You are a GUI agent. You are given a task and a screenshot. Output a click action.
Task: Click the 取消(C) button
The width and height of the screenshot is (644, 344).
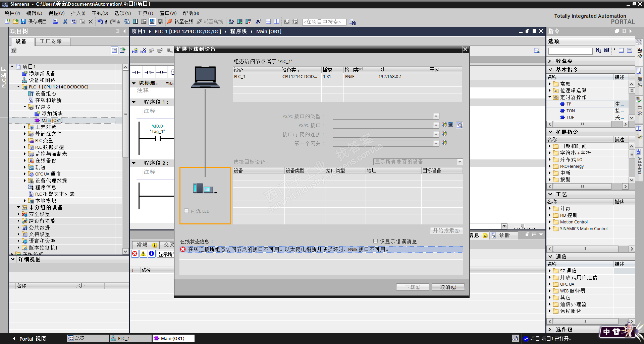pos(448,287)
